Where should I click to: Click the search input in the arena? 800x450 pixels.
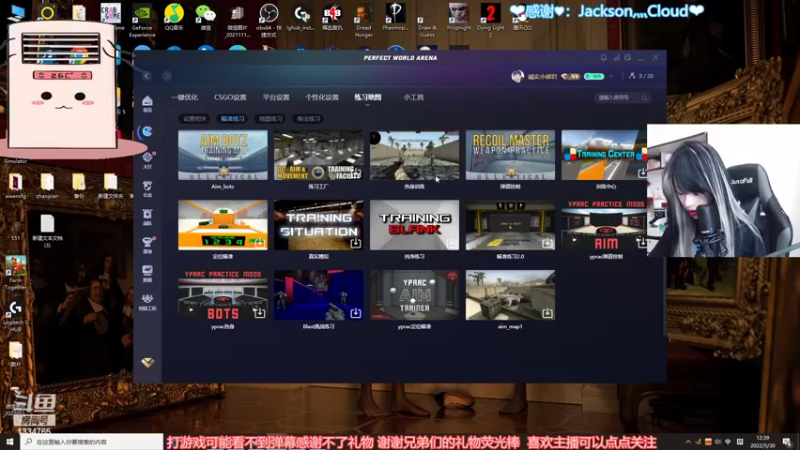click(x=622, y=97)
